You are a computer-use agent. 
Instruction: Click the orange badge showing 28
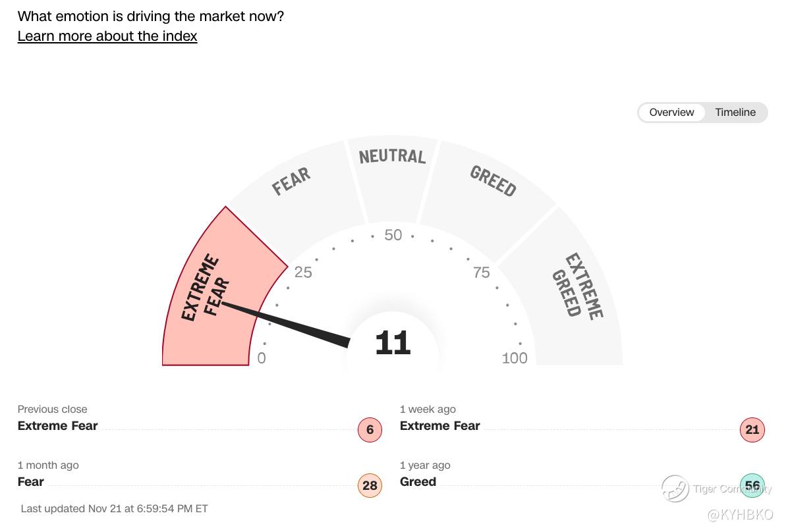coord(370,486)
